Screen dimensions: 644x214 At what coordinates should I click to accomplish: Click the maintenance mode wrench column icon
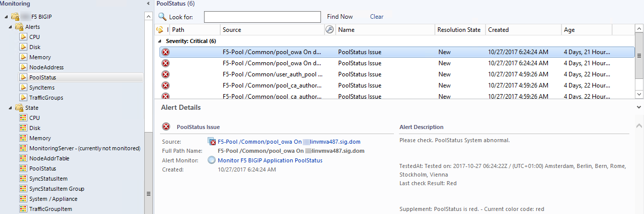click(330, 30)
